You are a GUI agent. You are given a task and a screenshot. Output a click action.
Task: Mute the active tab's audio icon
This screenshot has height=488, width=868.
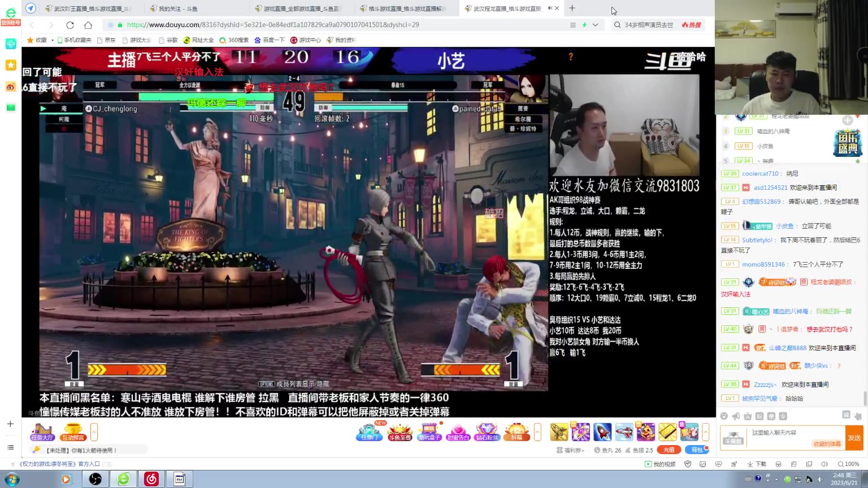549,8
